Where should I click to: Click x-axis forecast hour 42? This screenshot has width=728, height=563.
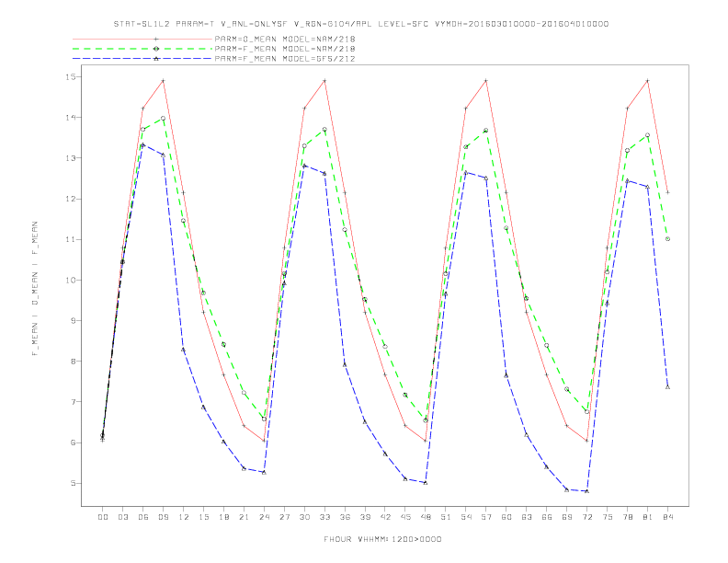coord(385,517)
